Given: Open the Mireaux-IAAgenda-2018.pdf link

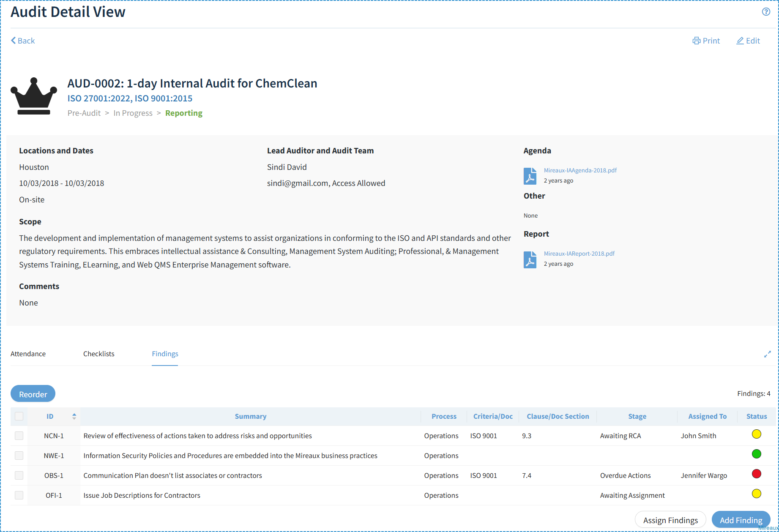Looking at the screenshot, I should (x=580, y=170).
